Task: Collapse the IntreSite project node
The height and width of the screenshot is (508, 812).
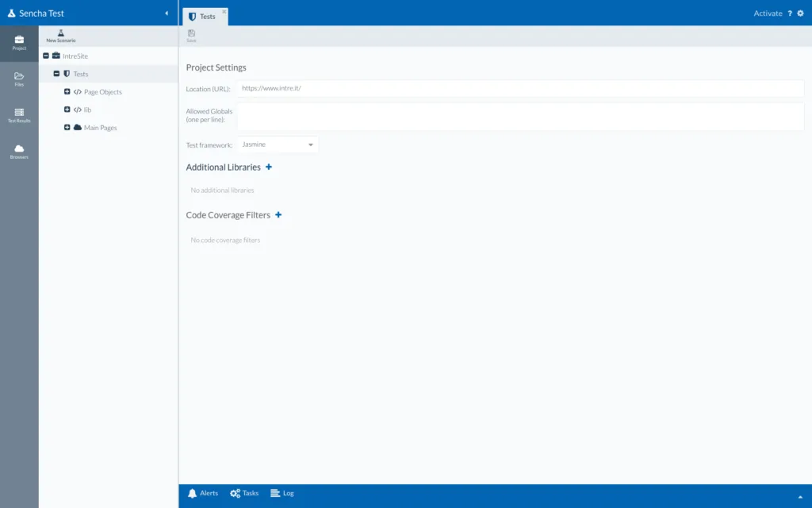Action: click(x=46, y=56)
